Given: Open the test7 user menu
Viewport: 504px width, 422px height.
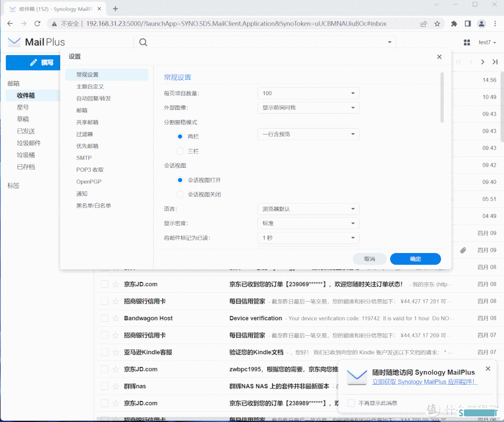Looking at the screenshot, I should point(487,42).
